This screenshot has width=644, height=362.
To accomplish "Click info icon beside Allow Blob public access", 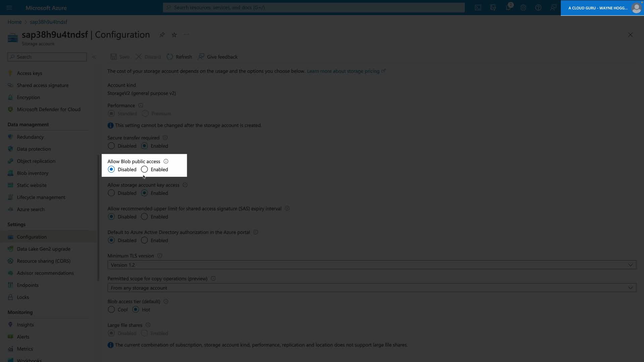I will click(166, 161).
